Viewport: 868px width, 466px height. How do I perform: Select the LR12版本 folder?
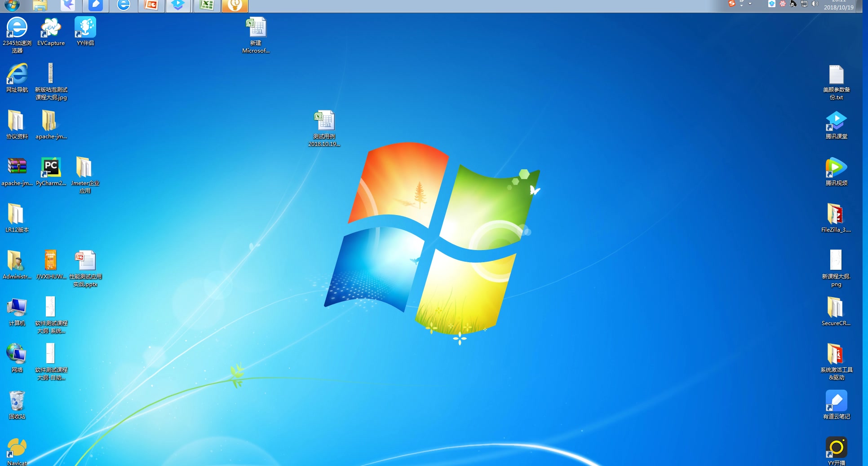(17, 218)
